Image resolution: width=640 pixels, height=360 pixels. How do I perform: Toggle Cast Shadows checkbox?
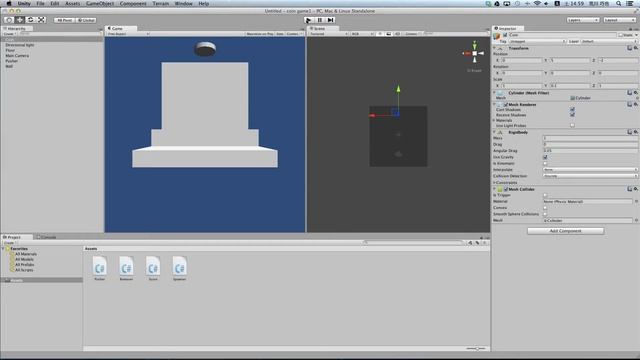coord(572,110)
